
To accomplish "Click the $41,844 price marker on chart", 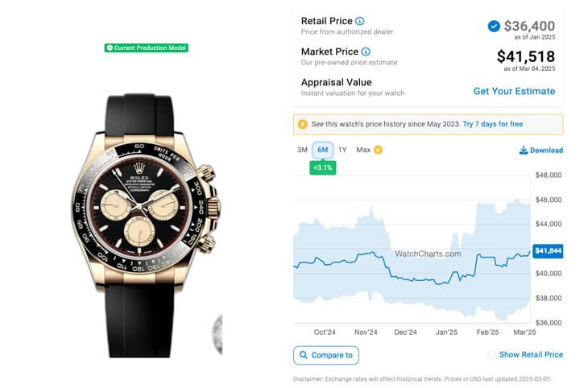I will click(548, 251).
